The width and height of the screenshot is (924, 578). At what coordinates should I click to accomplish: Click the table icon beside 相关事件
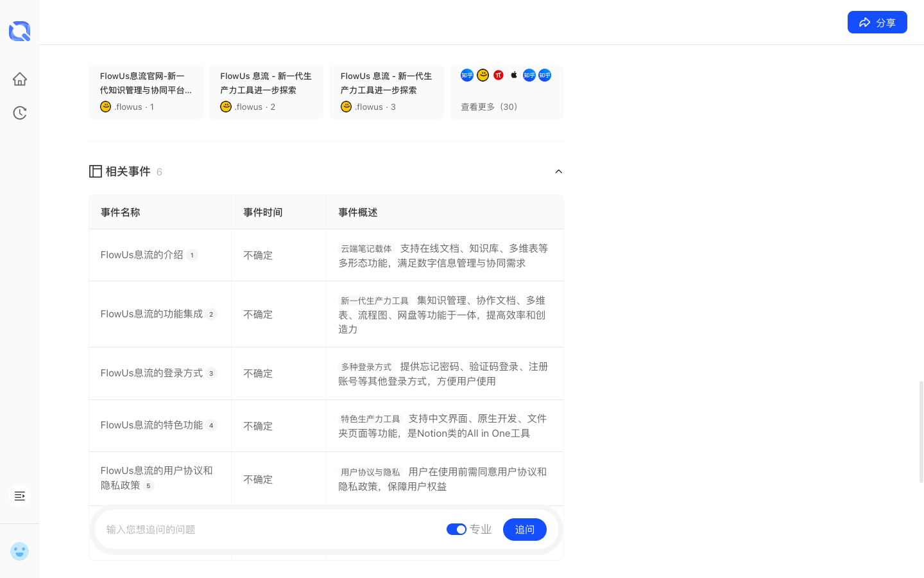click(x=96, y=171)
